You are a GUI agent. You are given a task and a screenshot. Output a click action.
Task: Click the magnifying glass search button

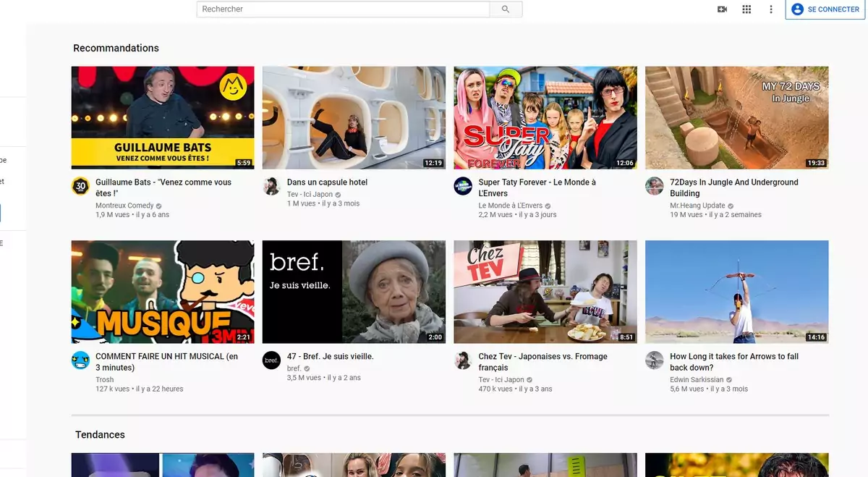pos(506,9)
